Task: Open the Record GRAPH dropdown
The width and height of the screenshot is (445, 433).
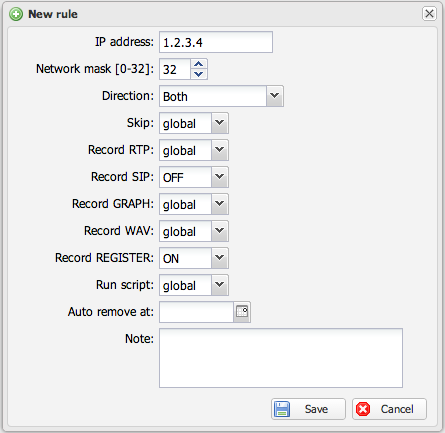Action: (220, 204)
